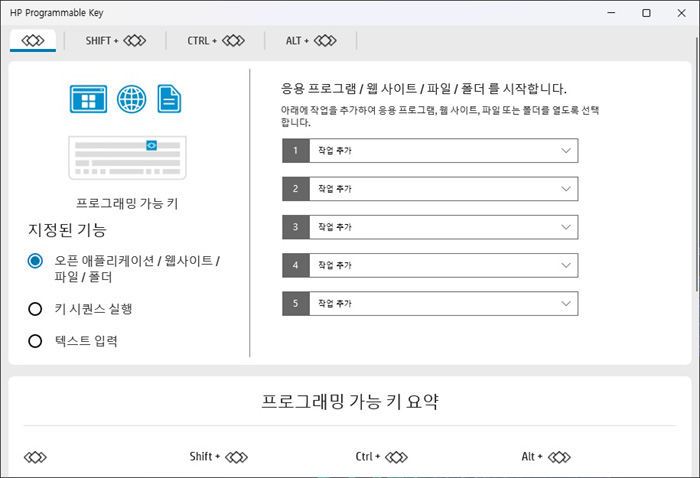
Task: Select the first programmable key tab
Action: pyautogui.click(x=33, y=41)
